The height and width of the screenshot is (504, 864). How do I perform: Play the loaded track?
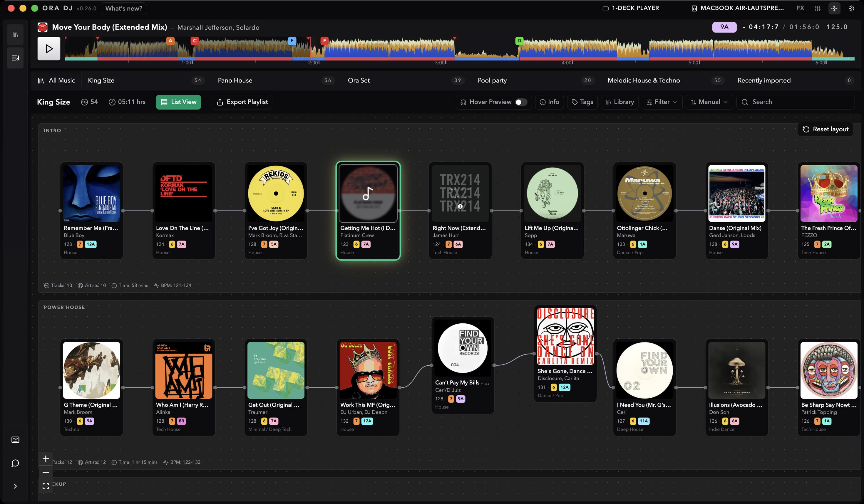click(49, 49)
